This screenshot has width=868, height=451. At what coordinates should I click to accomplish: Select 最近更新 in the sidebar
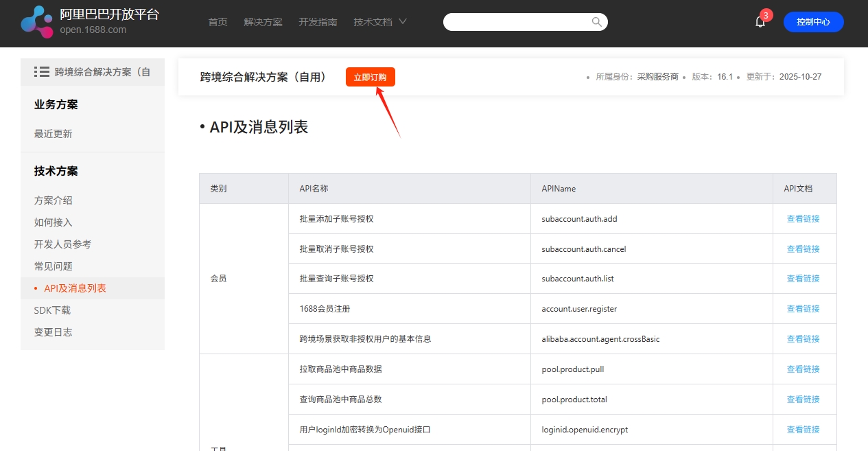(x=53, y=134)
